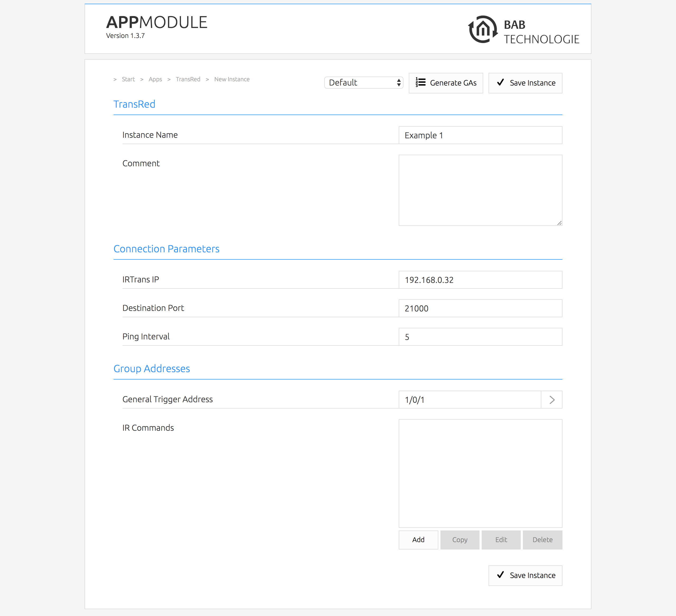The width and height of the screenshot is (676, 616).
Task: Click the Destination Port label
Action: click(x=153, y=308)
